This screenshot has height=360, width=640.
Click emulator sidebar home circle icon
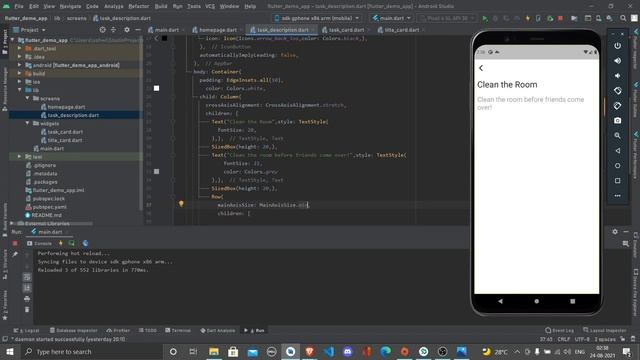618,166
